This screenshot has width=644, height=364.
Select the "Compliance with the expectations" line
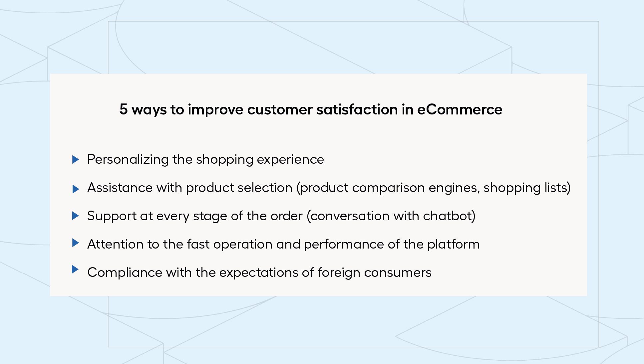pyautogui.click(x=259, y=273)
